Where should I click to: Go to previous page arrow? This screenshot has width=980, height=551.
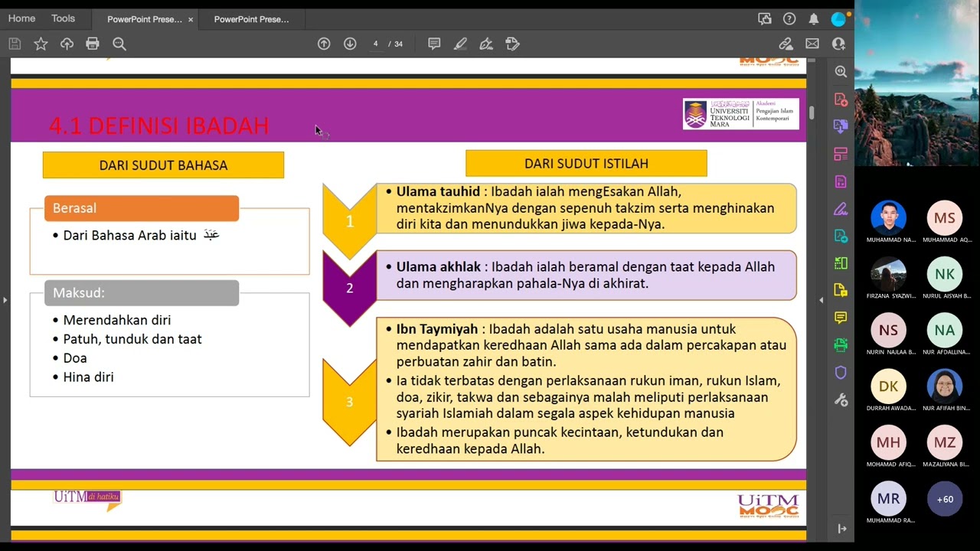point(324,44)
